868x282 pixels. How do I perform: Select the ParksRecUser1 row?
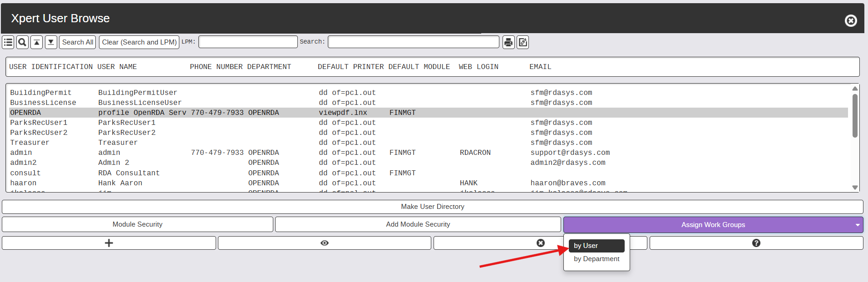[429, 123]
